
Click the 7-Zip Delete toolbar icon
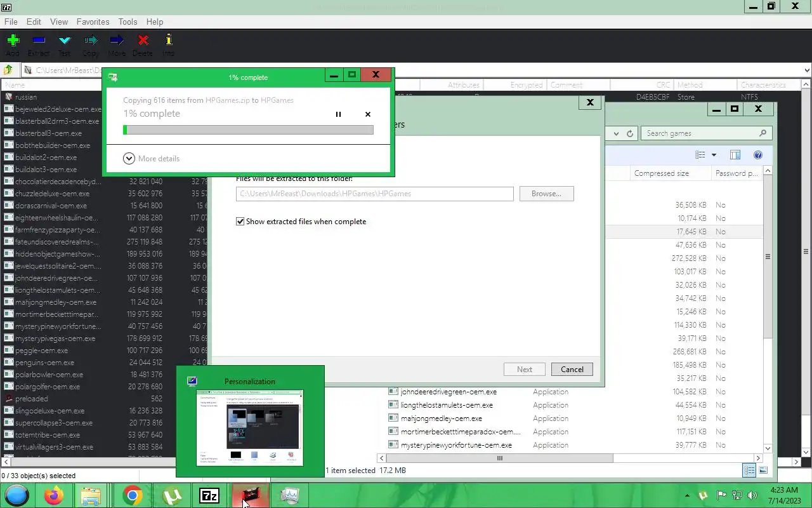pyautogui.click(x=143, y=41)
